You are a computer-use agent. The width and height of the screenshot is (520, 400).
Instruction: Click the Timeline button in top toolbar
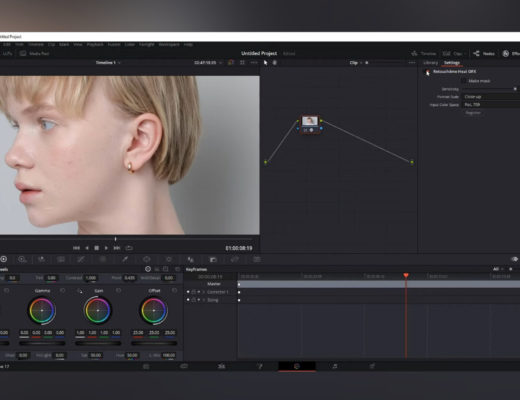pyautogui.click(x=424, y=53)
